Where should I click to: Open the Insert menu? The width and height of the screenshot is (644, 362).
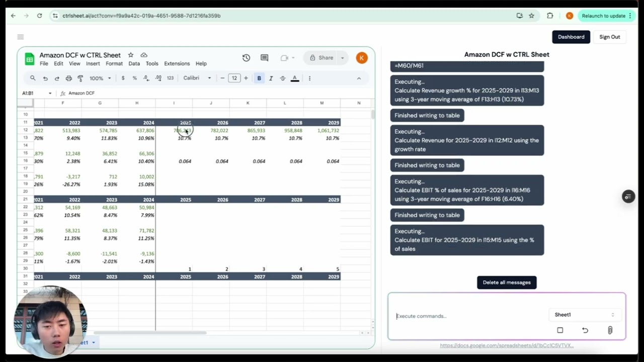point(93,64)
